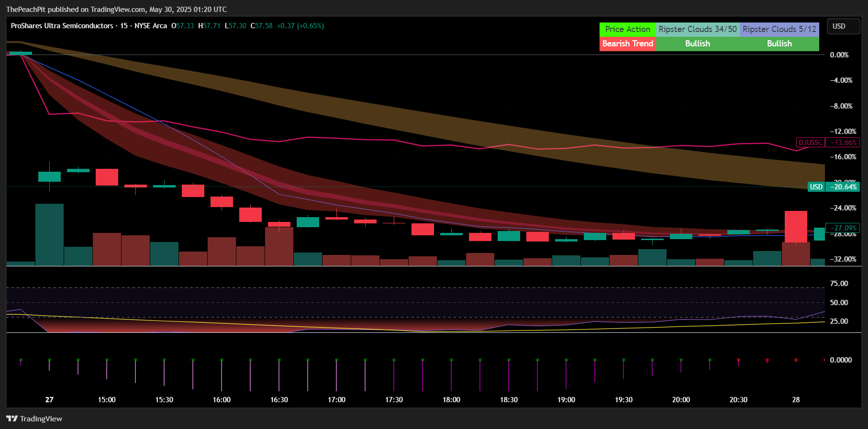Click the 50.00 level on the oscillator axis
This screenshot has height=429, width=868.
tap(839, 303)
